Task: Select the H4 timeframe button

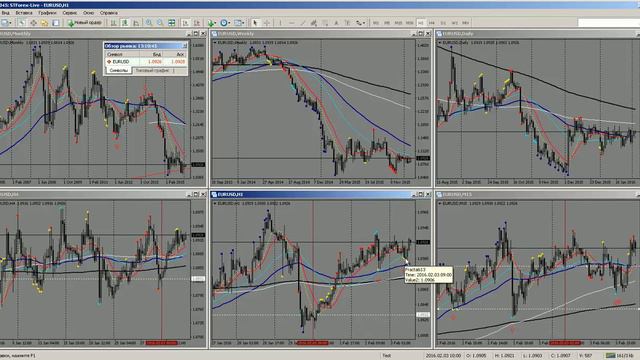Action: [x=432, y=23]
